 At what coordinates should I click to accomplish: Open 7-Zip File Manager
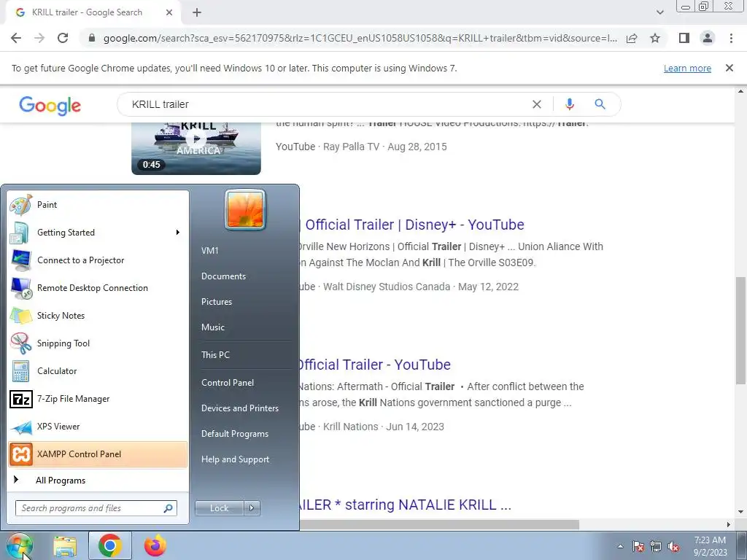[98, 399]
